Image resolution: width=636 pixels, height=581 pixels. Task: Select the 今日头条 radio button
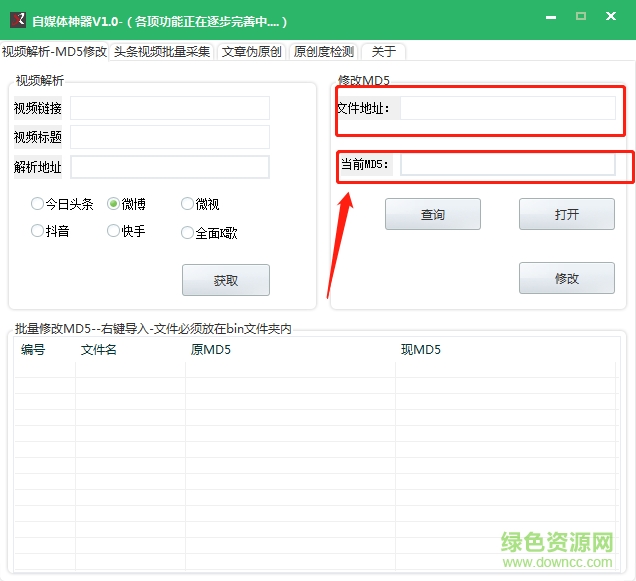(38, 204)
